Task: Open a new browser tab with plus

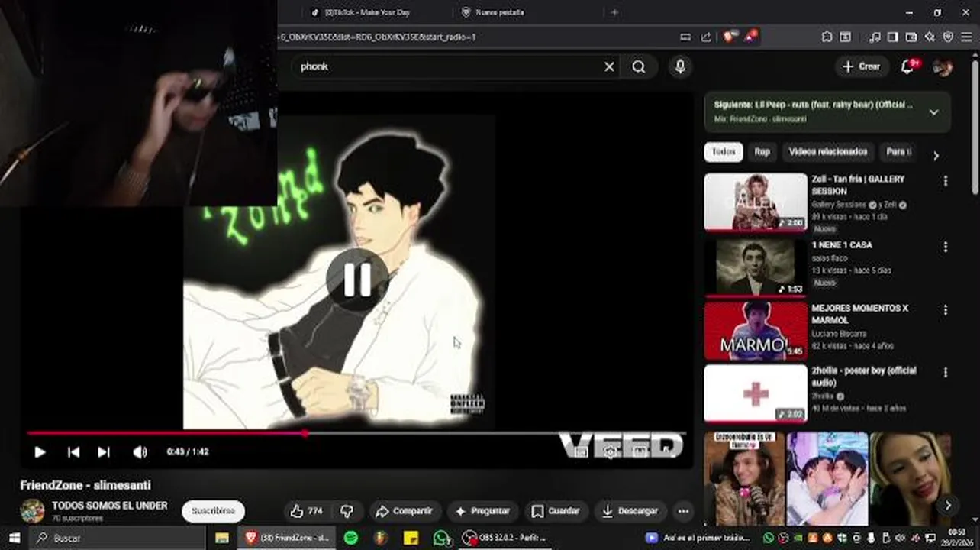Action: (614, 12)
